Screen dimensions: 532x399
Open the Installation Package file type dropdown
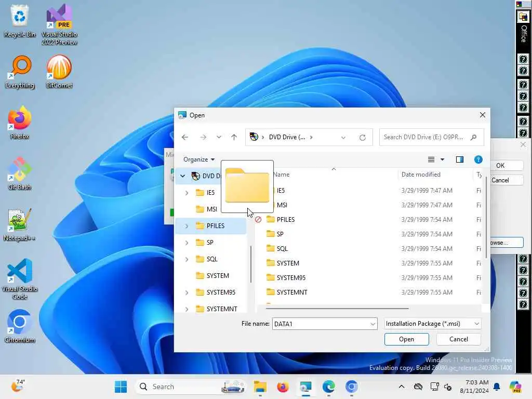(433, 324)
